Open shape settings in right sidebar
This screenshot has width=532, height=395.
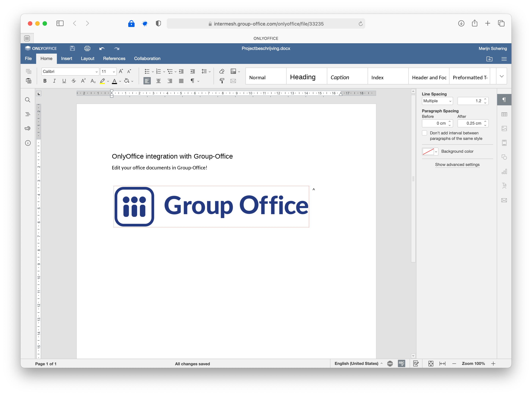[504, 157]
